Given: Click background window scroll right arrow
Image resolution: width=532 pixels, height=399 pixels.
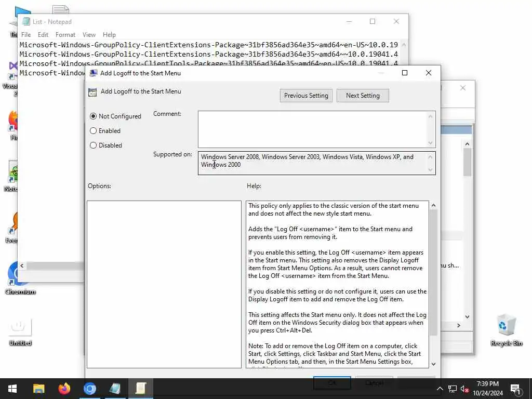Looking at the screenshot, I should 459,325.
